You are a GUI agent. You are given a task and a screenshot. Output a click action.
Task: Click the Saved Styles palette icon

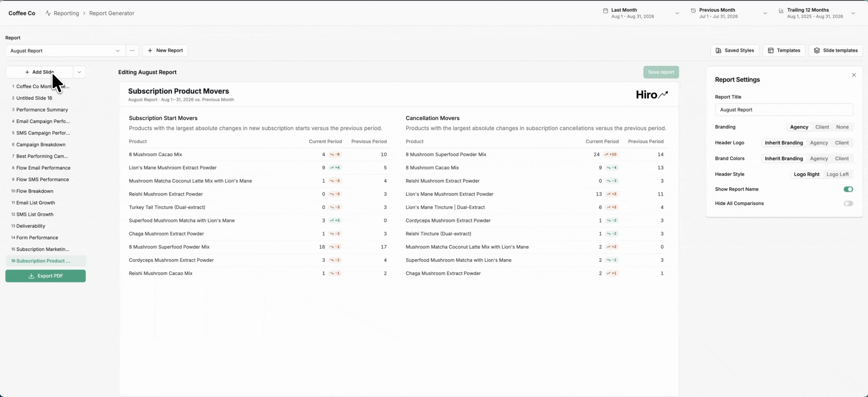(x=718, y=51)
